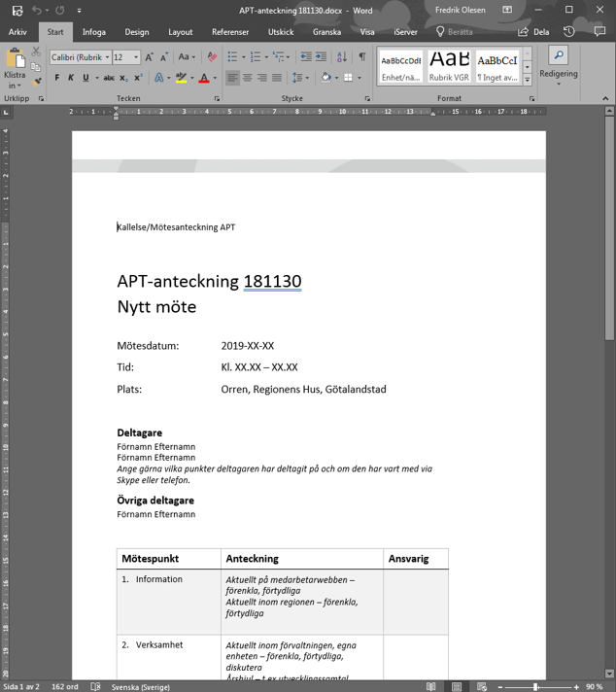The height and width of the screenshot is (692, 616).
Task: Expand the styles gallery list
Action: 528,80
